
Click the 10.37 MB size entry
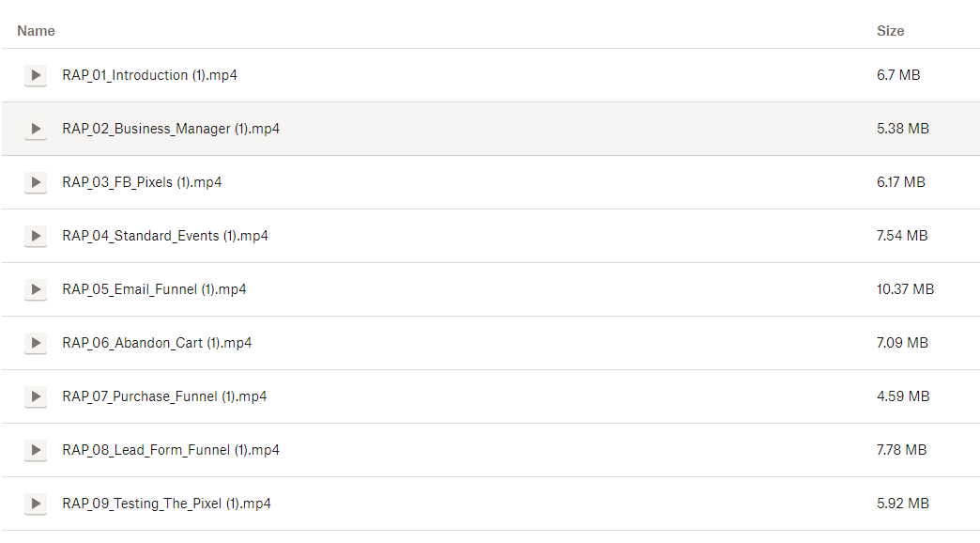click(x=905, y=289)
